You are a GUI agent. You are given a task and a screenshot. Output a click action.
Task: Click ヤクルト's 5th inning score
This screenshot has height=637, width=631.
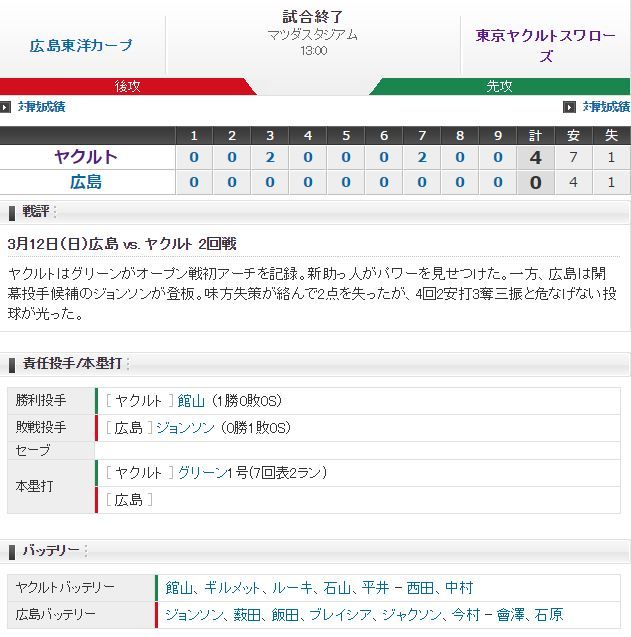tap(346, 157)
